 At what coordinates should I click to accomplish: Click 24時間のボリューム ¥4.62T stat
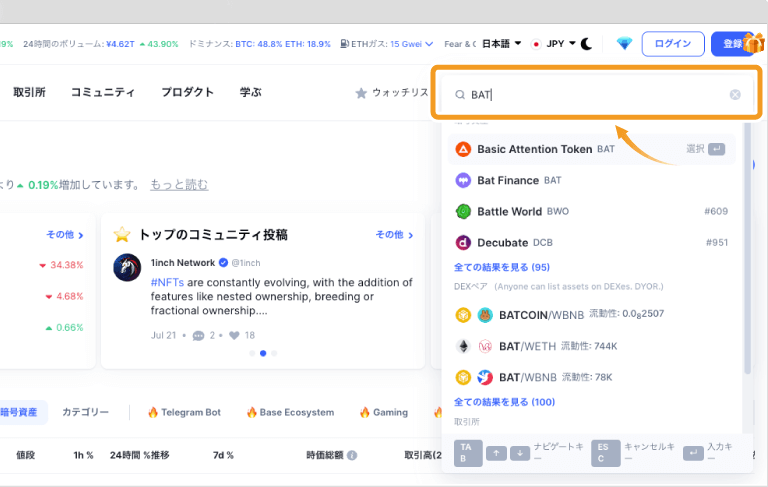(100, 44)
